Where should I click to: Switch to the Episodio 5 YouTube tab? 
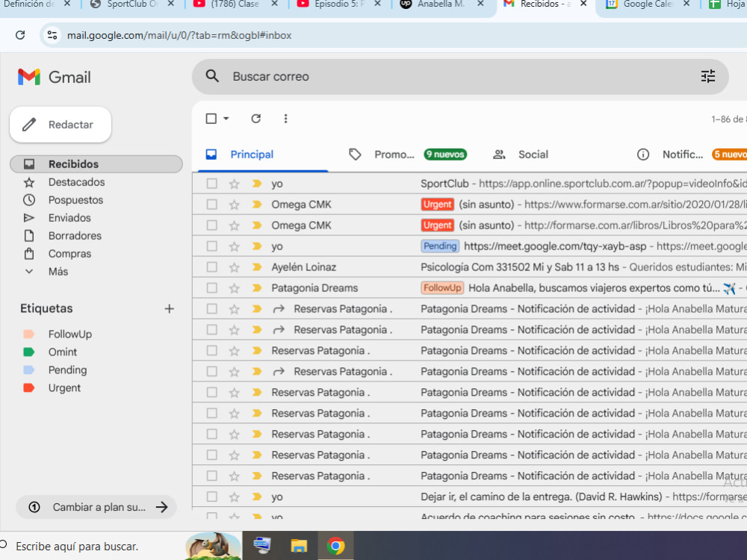(338, 4)
